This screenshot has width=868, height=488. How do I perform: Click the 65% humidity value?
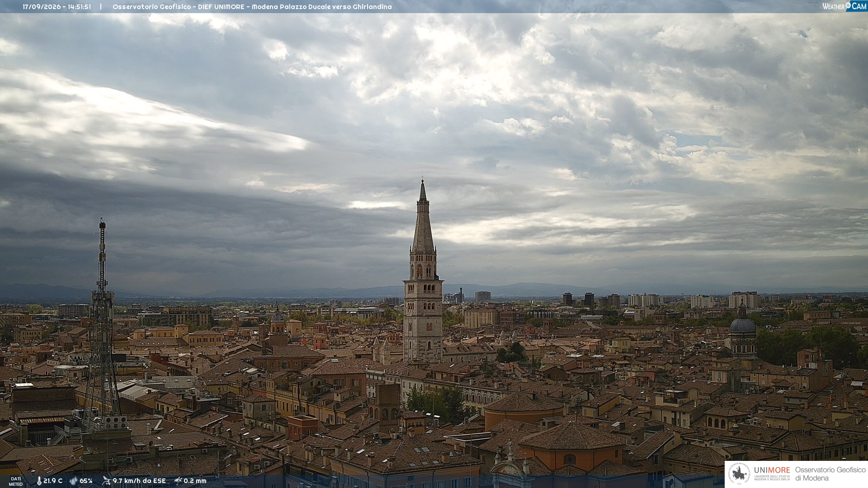pyautogui.click(x=86, y=481)
